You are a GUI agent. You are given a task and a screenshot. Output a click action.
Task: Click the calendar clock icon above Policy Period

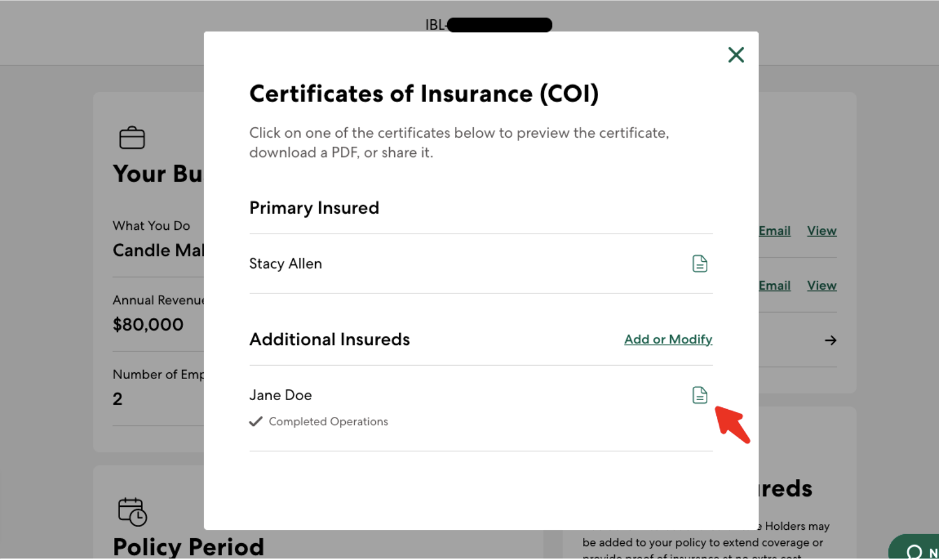point(132,511)
